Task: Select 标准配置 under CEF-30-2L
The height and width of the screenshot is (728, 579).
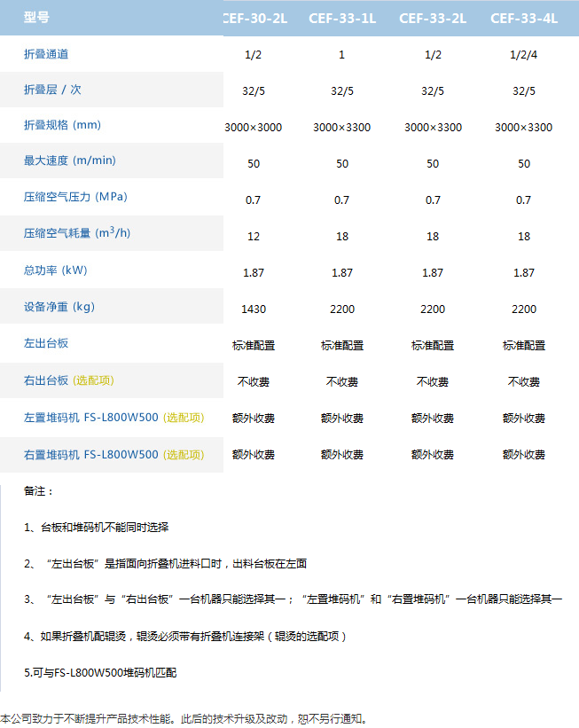Action: (x=254, y=346)
